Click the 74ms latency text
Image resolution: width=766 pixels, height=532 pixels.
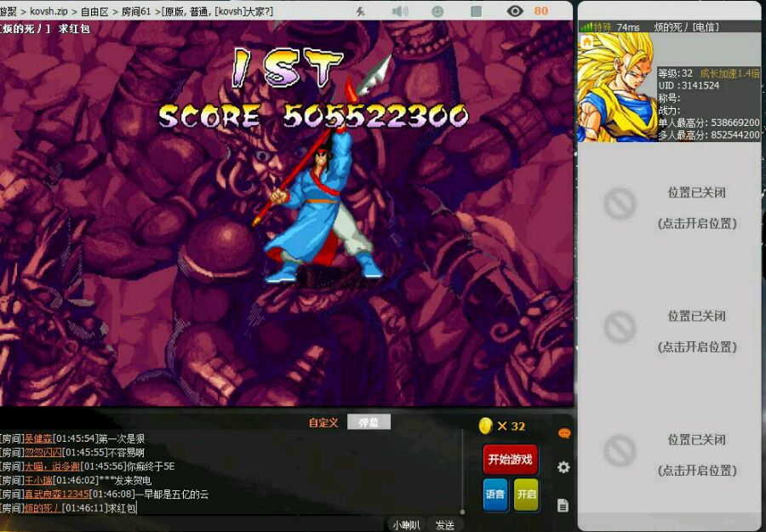628,27
